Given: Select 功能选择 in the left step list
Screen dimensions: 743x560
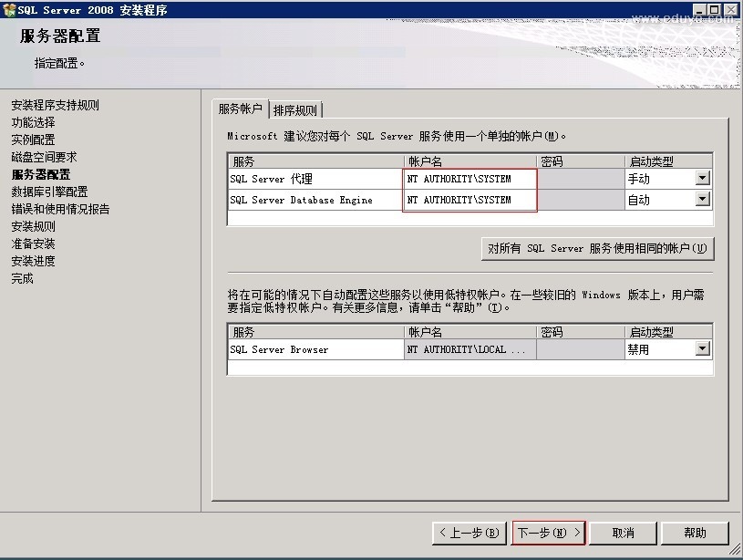Looking at the screenshot, I should [x=33, y=122].
